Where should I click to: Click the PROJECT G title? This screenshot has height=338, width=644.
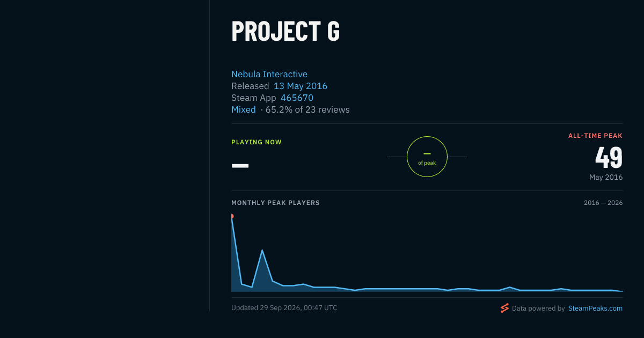(286, 31)
